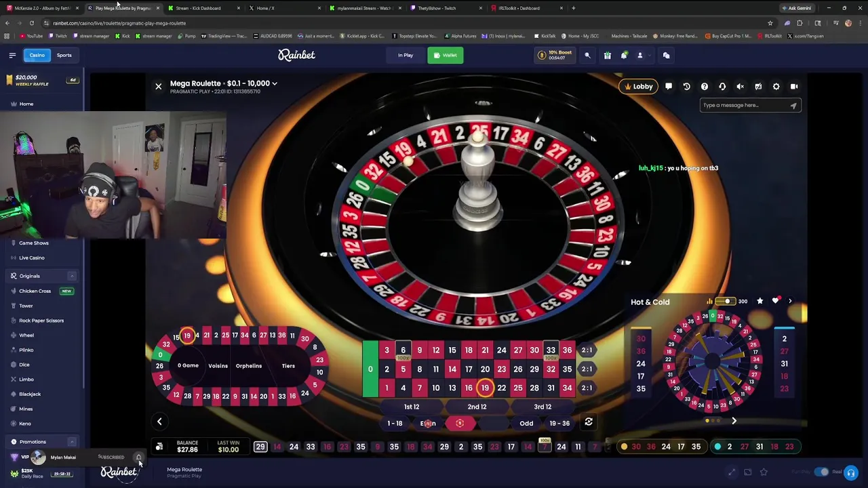Enter fullscreen with the expand arrows icon
This screenshot has width=868, height=488.
click(731, 472)
